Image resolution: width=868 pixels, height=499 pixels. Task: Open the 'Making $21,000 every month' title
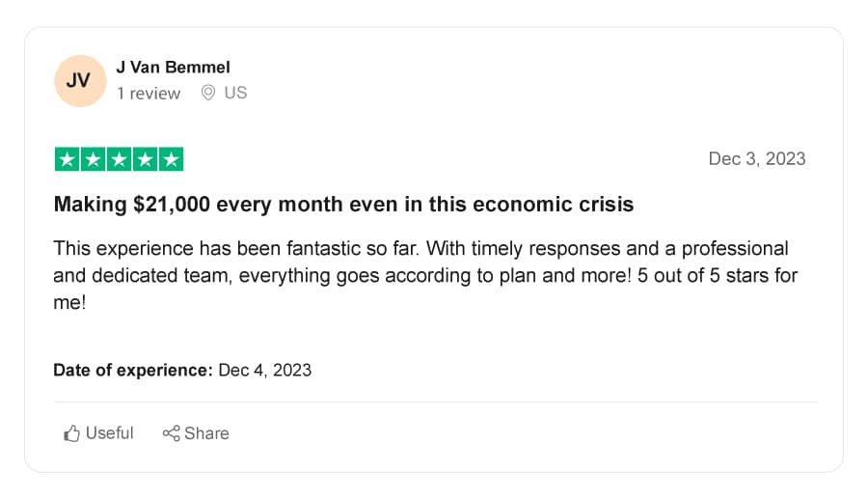pyautogui.click(x=343, y=205)
